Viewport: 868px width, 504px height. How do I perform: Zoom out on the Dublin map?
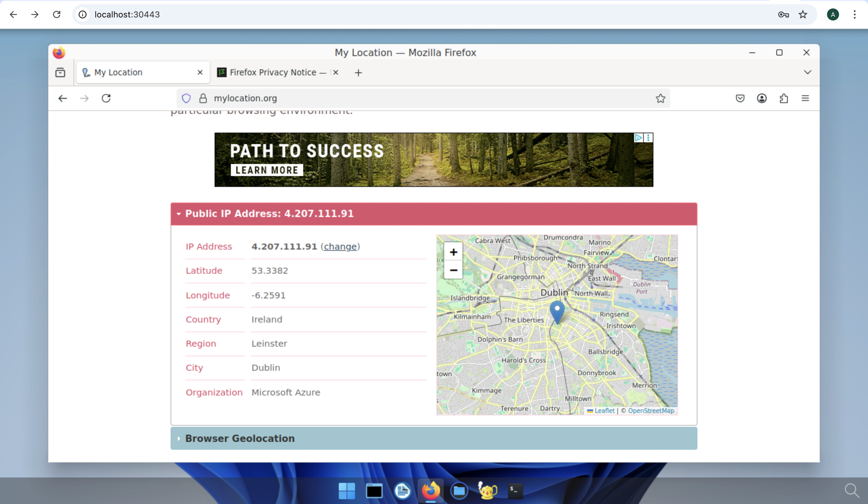click(453, 270)
